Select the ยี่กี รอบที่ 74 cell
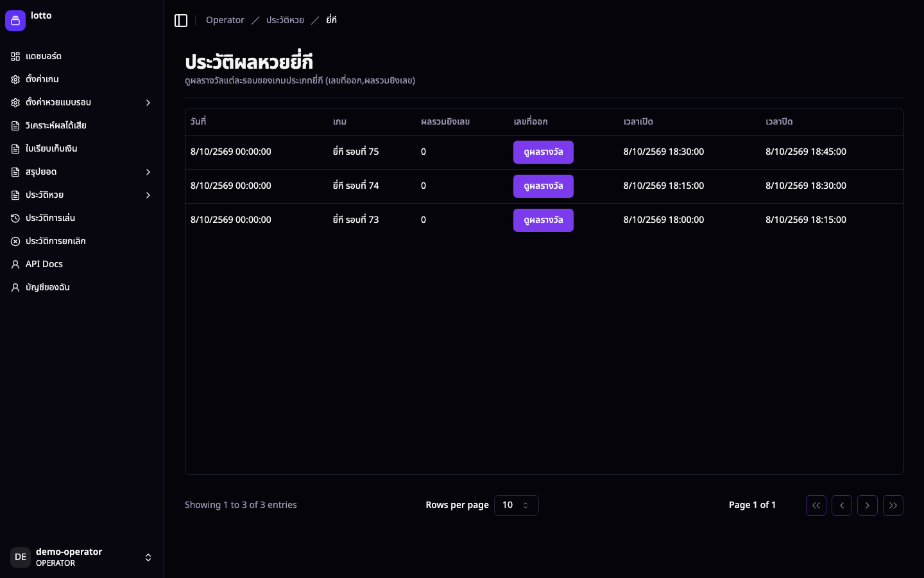Viewport: 924px width, 578px height. [x=356, y=186]
